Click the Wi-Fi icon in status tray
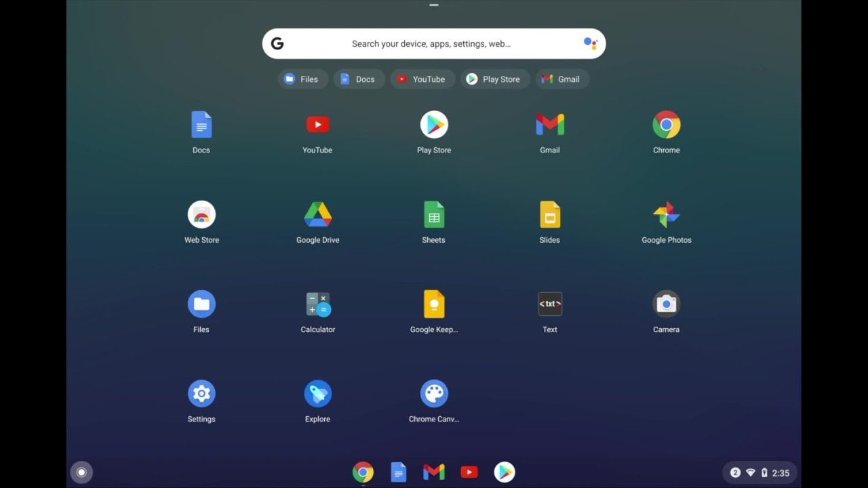The width and height of the screenshot is (868, 488). [751, 473]
